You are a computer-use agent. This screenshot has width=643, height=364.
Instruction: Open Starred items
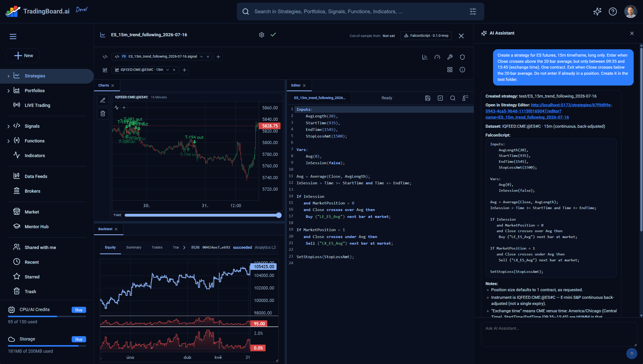tap(32, 277)
